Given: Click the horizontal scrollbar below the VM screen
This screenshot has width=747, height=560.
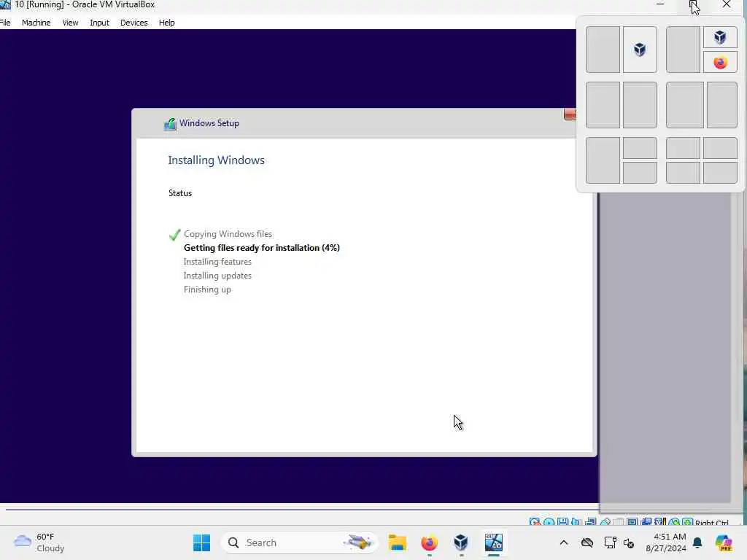Looking at the screenshot, I should tap(302, 509).
